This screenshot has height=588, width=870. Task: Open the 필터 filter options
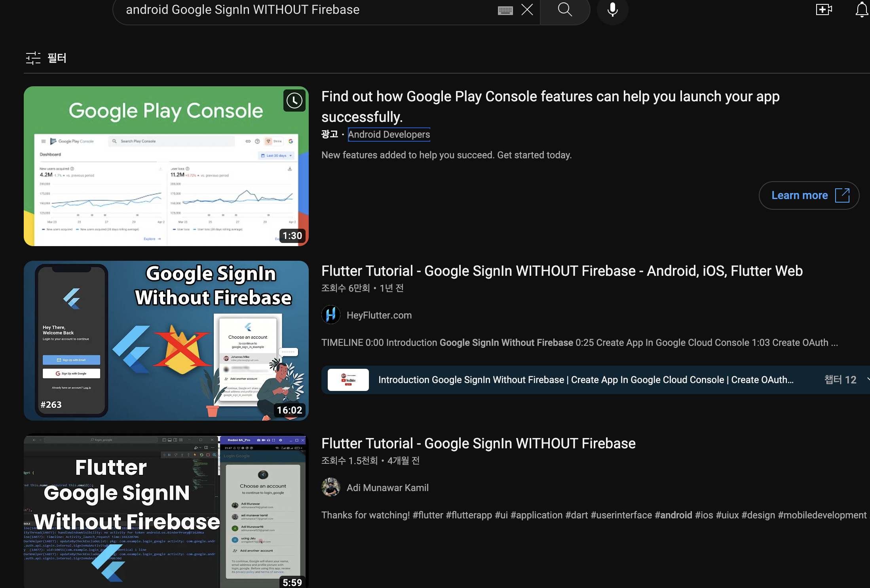point(46,58)
